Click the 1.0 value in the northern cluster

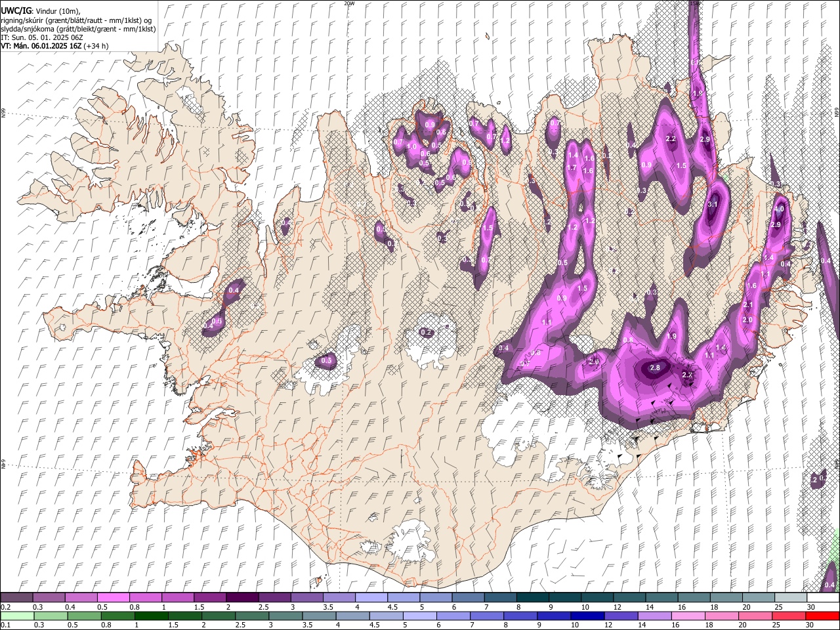coord(412,146)
